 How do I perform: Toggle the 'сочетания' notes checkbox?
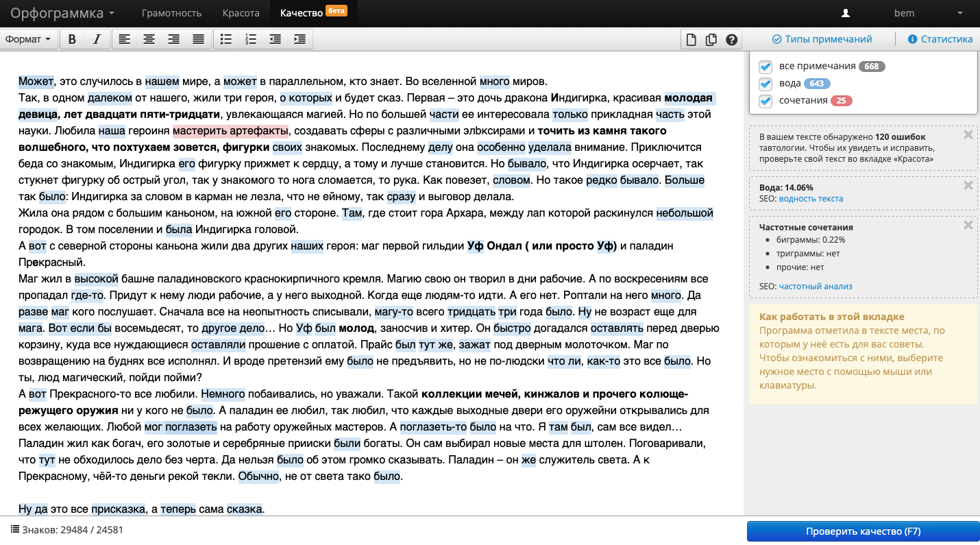click(765, 101)
